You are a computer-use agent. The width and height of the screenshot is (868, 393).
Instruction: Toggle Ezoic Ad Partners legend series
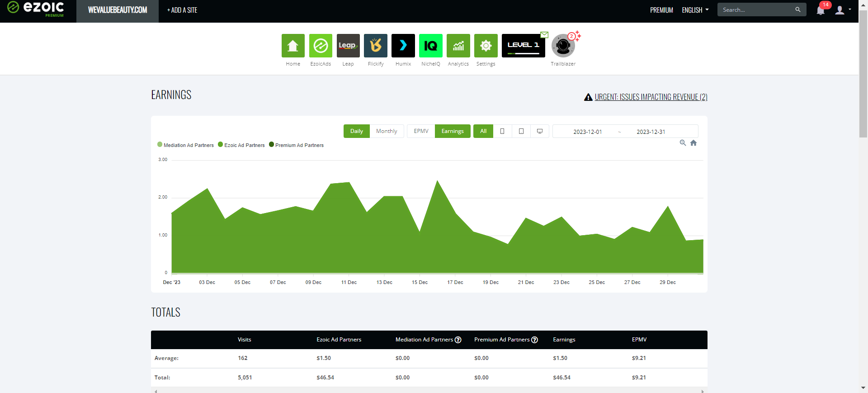coord(241,145)
